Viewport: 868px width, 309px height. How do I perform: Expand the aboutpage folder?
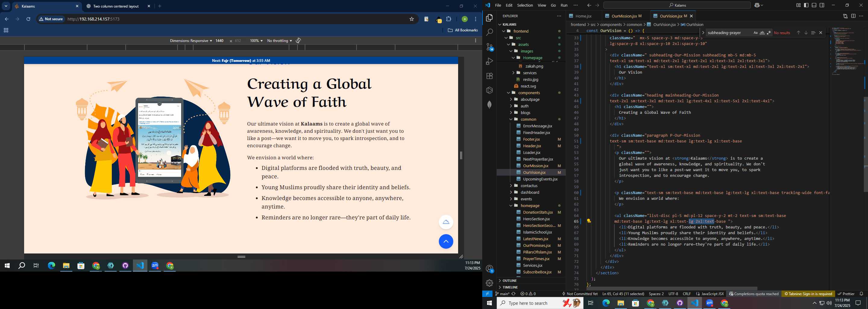531,100
